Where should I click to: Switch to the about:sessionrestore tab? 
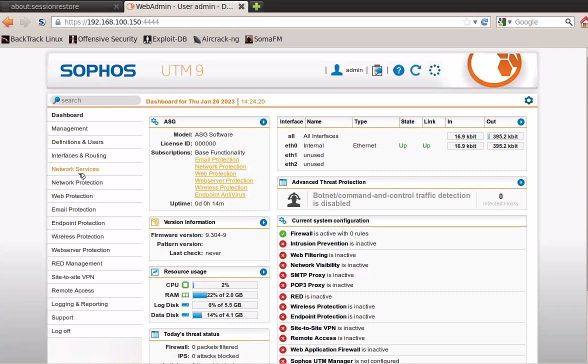point(61,6)
